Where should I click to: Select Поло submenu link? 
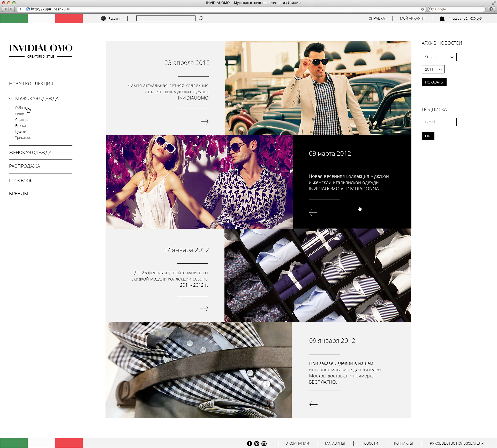[x=20, y=114]
